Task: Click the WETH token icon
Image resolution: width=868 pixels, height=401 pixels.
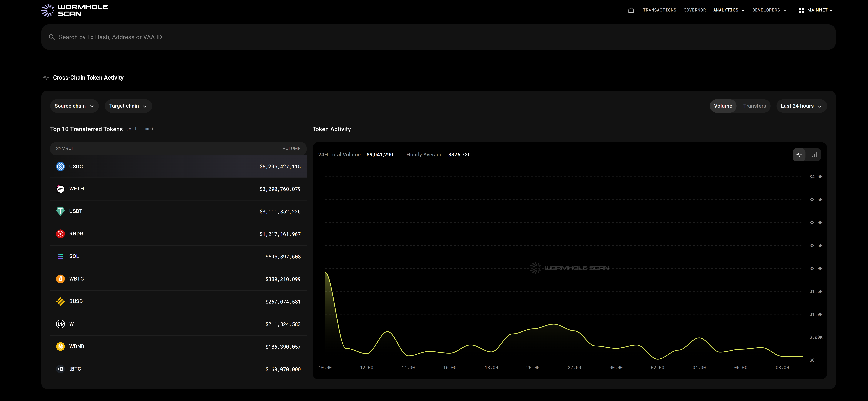Action: coord(60,189)
